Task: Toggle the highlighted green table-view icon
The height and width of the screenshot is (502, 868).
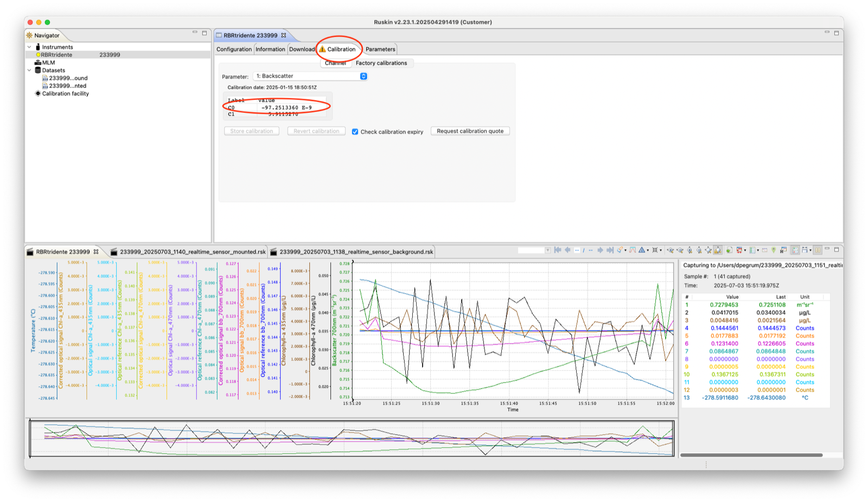Action: click(795, 250)
